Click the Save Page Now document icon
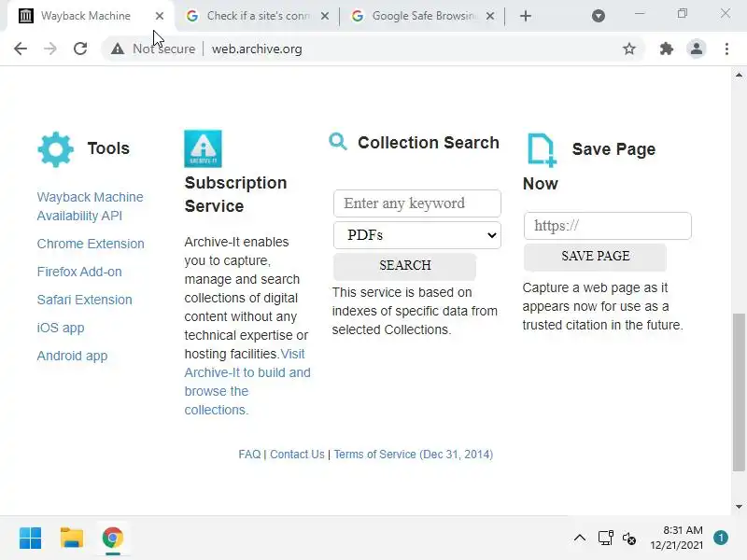The width and height of the screenshot is (747, 560). click(x=542, y=149)
